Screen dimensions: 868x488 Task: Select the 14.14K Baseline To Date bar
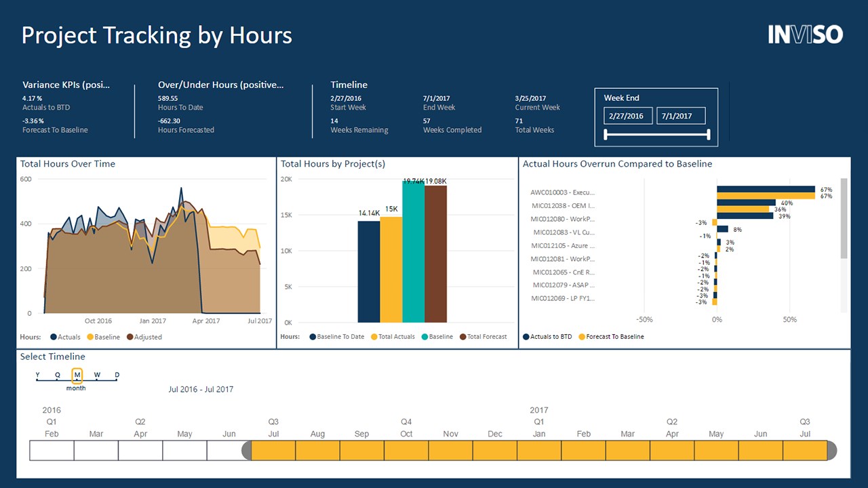click(369, 271)
